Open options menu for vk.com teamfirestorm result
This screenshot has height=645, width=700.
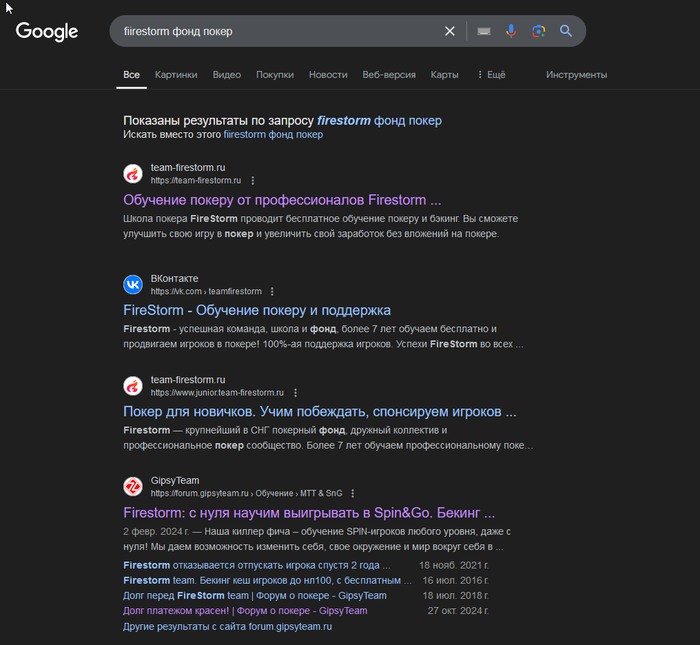coord(272,291)
